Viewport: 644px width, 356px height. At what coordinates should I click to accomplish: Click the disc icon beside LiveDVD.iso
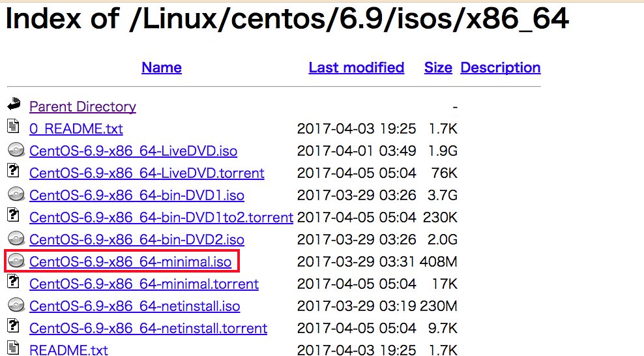tap(16, 149)
